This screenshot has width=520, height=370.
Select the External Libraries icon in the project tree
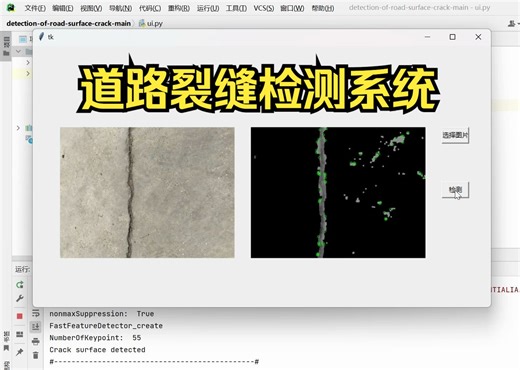[x=29, y=128]
